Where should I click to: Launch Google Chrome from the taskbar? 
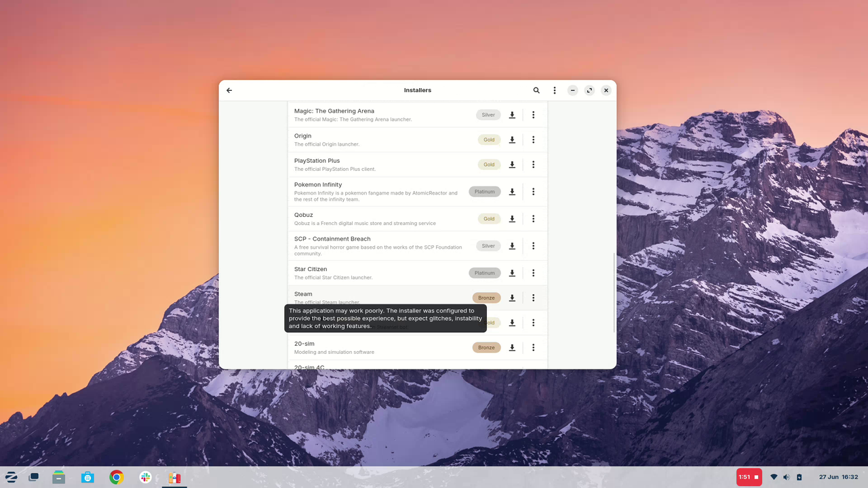[117, 477]
